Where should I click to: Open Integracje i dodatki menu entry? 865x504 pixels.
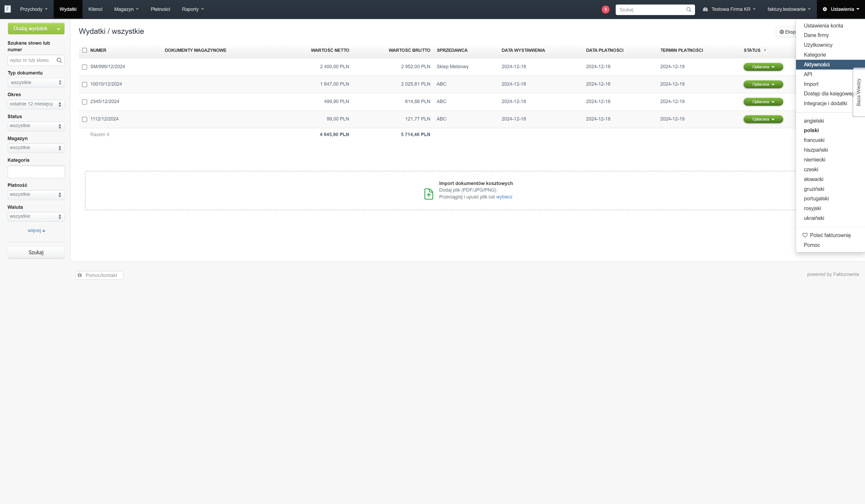[825, 103]
